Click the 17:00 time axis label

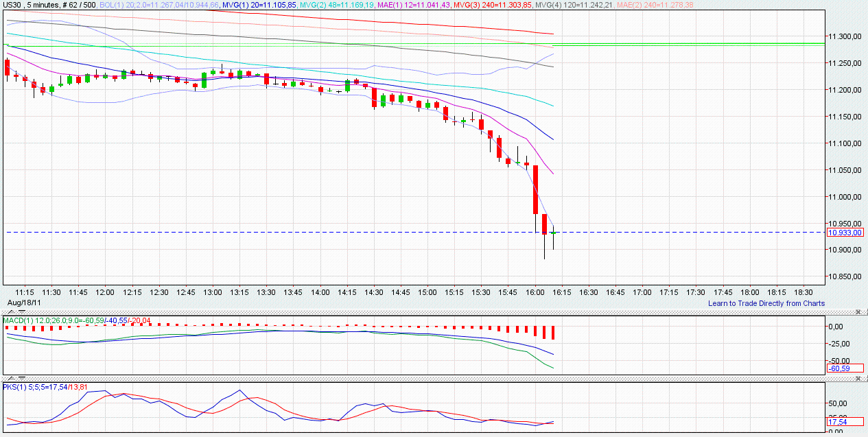642,292
